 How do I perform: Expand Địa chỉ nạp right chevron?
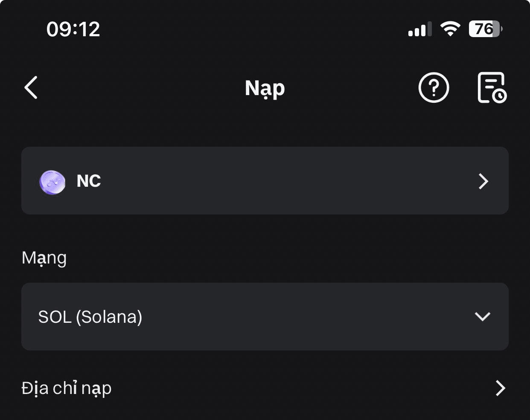point(500,388)
